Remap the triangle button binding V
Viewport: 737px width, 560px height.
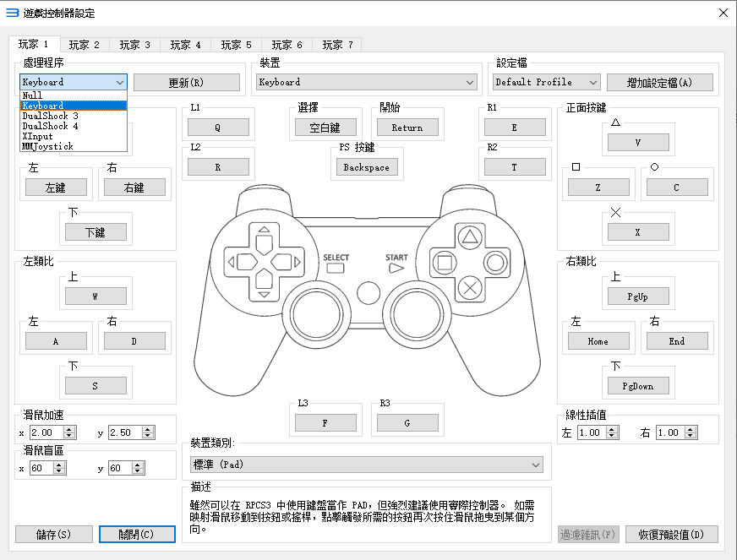click(638, 141)
